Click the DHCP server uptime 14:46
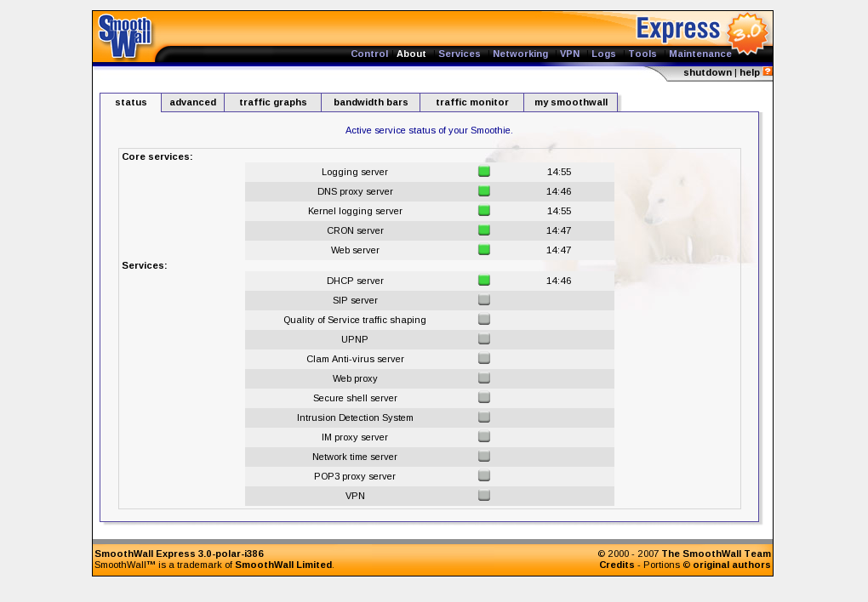 pyautogui.click(x=558, y=281)
